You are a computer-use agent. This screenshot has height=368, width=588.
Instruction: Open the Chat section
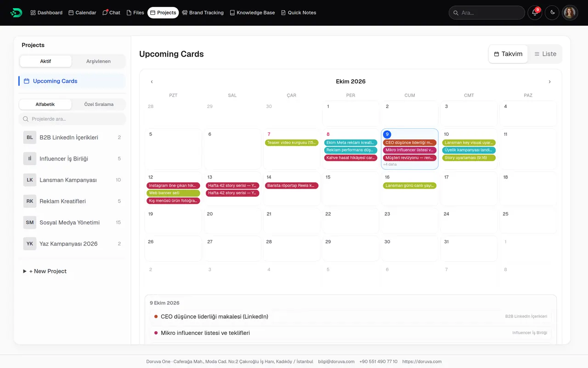[111, 12]
